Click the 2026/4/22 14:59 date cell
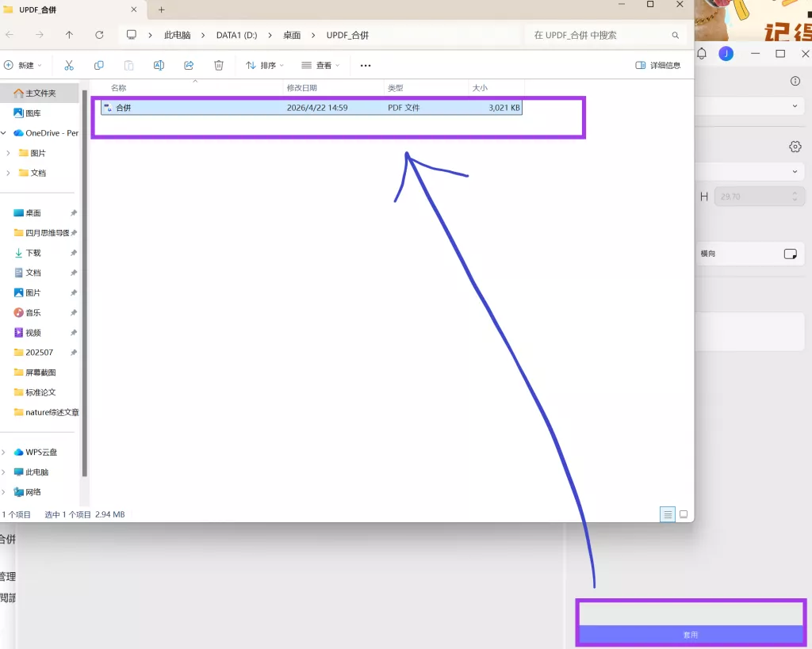812x649 pixels. tap(317, 108)
